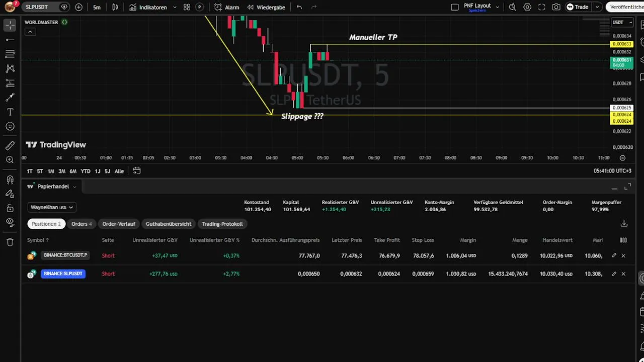The width and height of the screenshot is (644, 362).
Task: Open the 5m timeframe interval selector
Action: click(97, 7)
